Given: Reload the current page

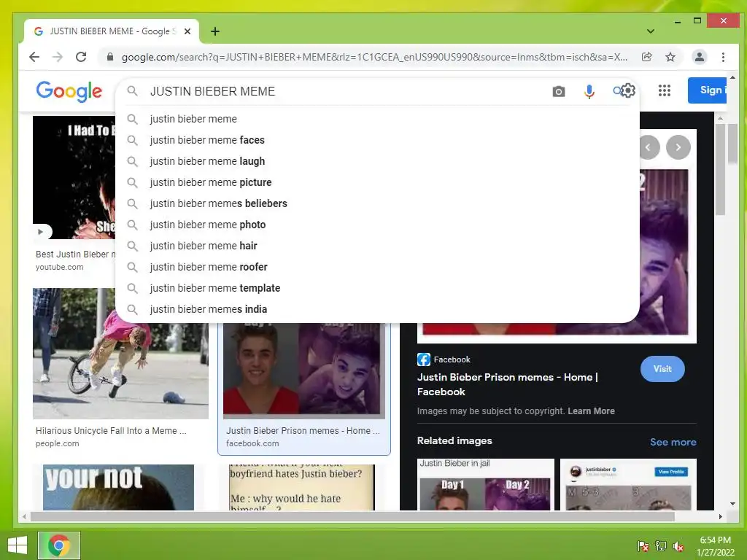Looking at the screenshot, I should point(81,57).
